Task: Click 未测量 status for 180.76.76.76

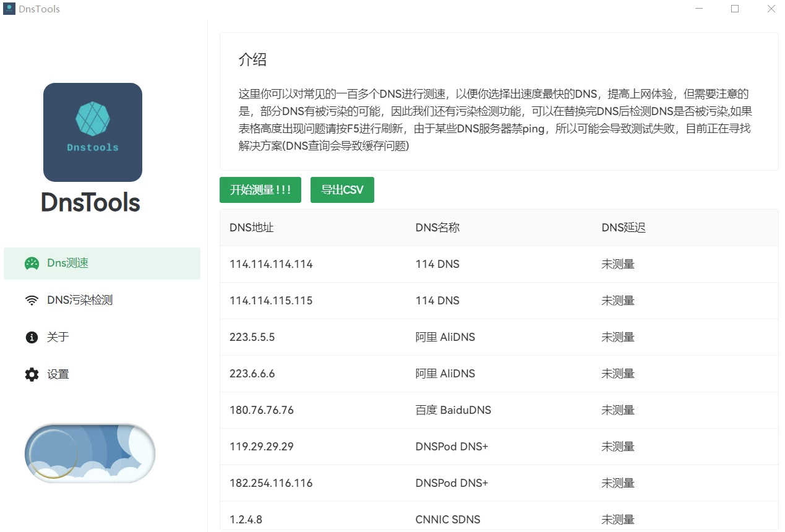Action: tap(617, 410)
